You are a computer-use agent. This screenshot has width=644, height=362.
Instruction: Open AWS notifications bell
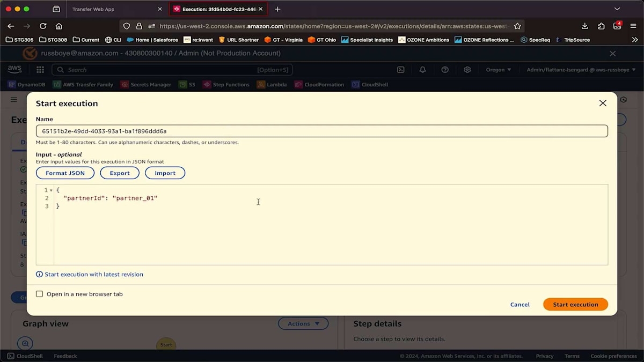click(423, 70)
